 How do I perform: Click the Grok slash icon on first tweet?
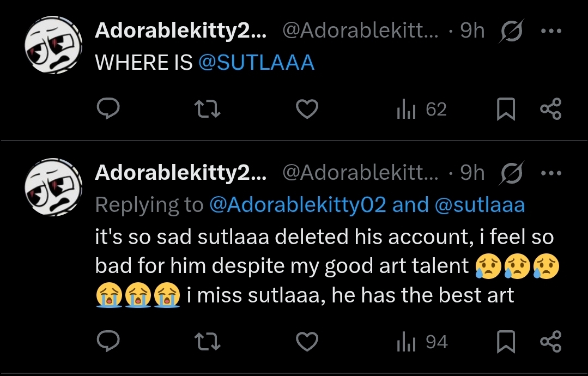[x=512, y=32]
